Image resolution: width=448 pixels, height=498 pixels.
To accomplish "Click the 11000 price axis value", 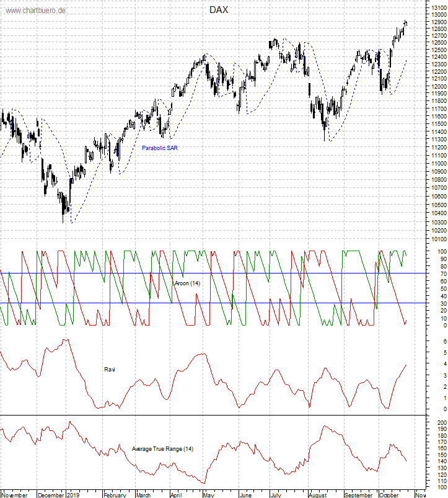I will [439, 164].
